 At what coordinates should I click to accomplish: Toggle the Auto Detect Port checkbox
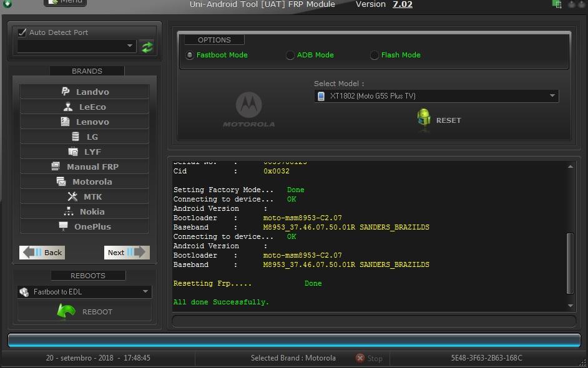[22, 32]
